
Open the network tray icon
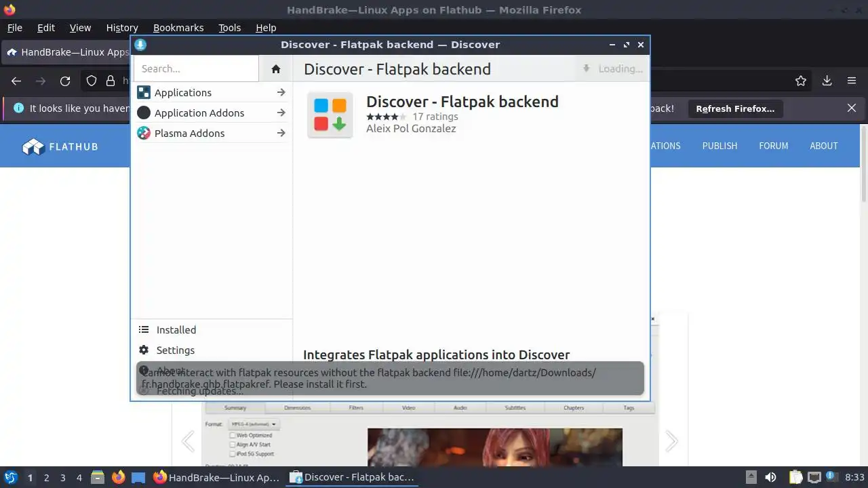814,477
